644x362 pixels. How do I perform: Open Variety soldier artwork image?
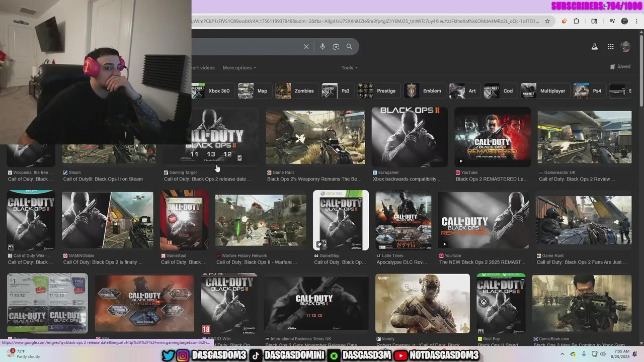click(x=423, y=304)
